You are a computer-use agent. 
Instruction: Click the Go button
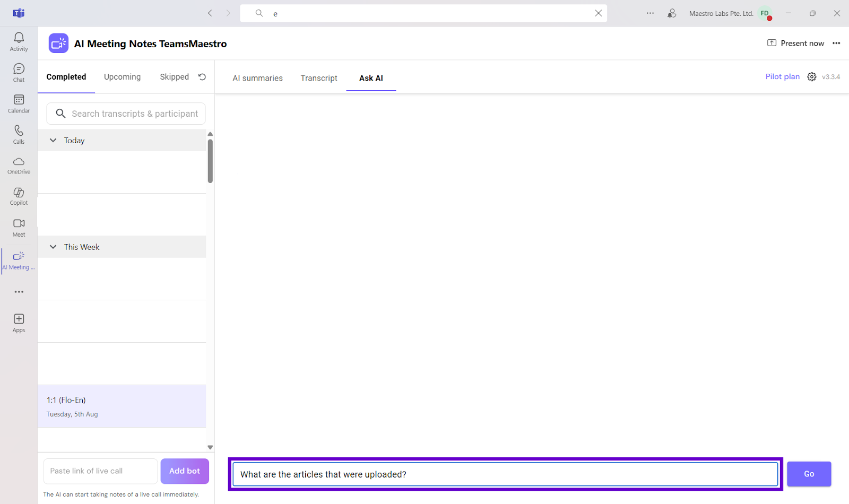click(809, 474)
